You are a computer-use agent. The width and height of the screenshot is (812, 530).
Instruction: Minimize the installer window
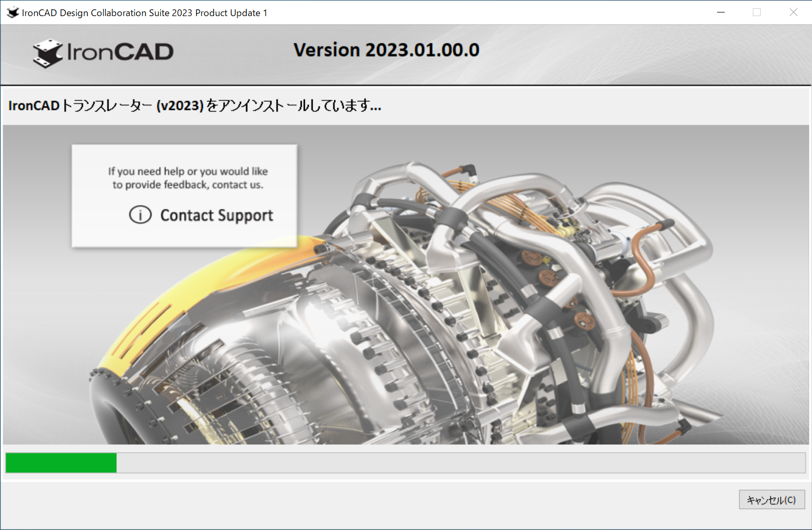pos(721,12)
